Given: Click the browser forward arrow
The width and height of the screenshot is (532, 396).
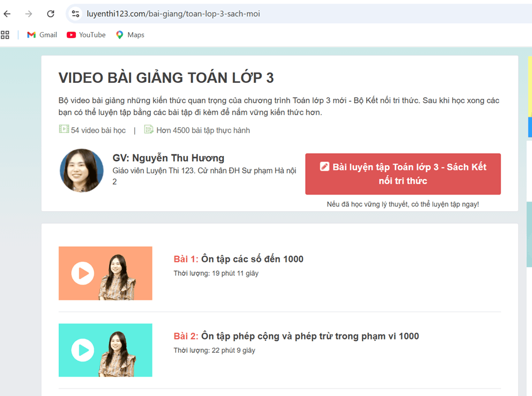Looking at the screenshot, I should coord(29,14).
